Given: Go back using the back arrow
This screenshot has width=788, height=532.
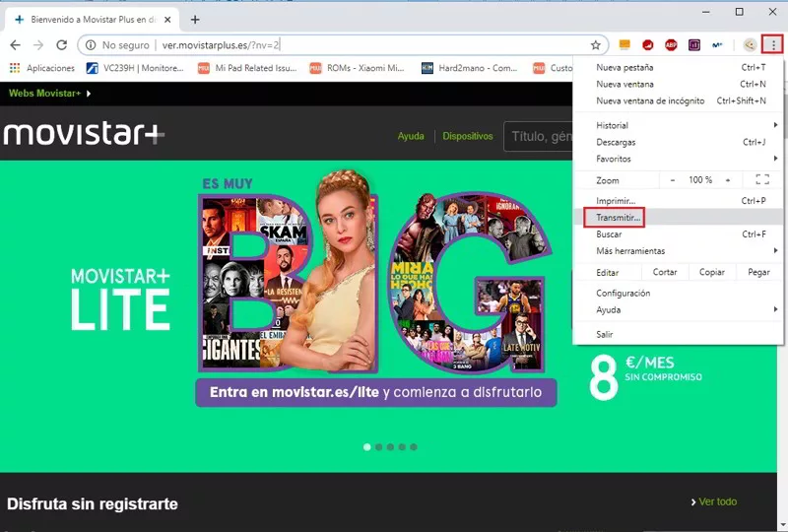Looking at the screenshot, I should [x=15, y=45].
